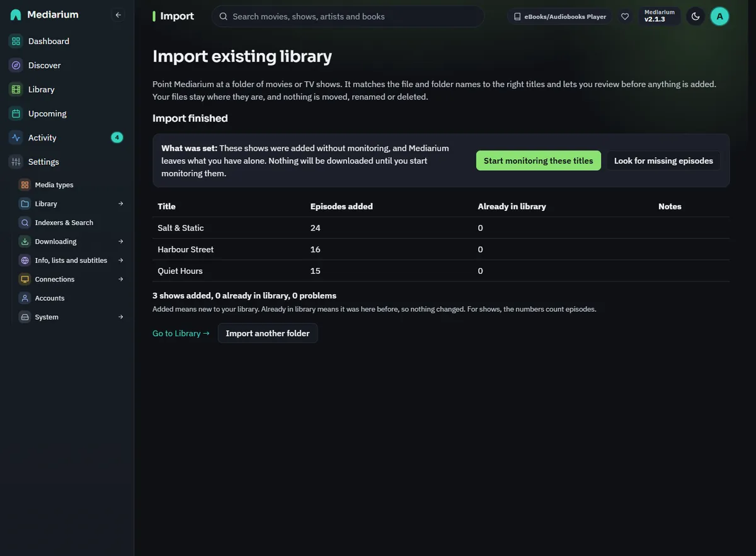Toggle dark mode with the moon icon
Screen dimensions: 756x556
pos(696,16)
